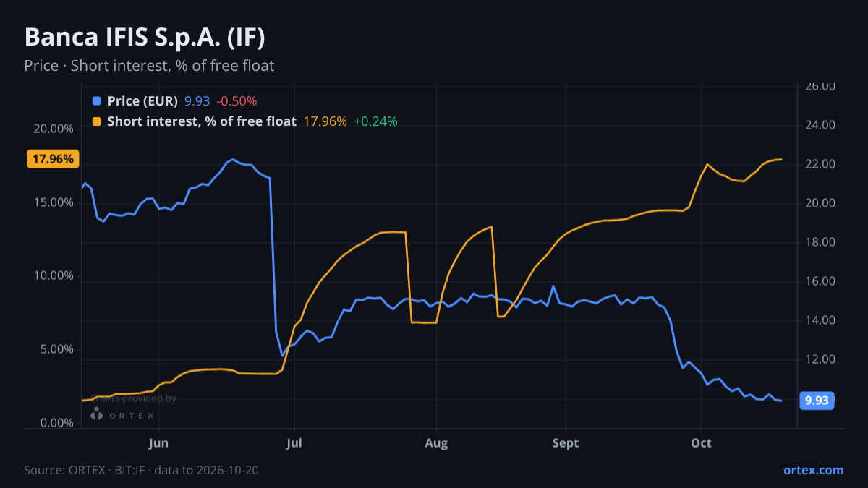Click the 15.00% left axis label
Screen dimensions: 868x488
(54, 202)
